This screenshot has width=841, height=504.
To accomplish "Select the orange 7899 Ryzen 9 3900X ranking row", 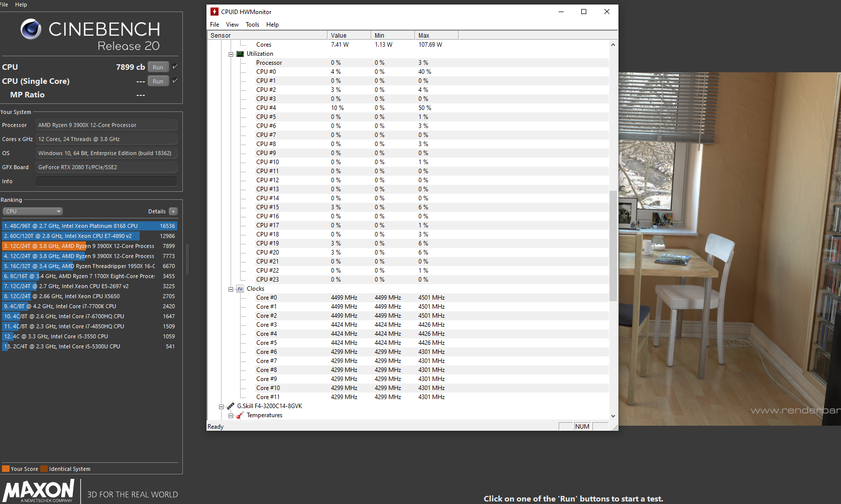I will point(89,246).
